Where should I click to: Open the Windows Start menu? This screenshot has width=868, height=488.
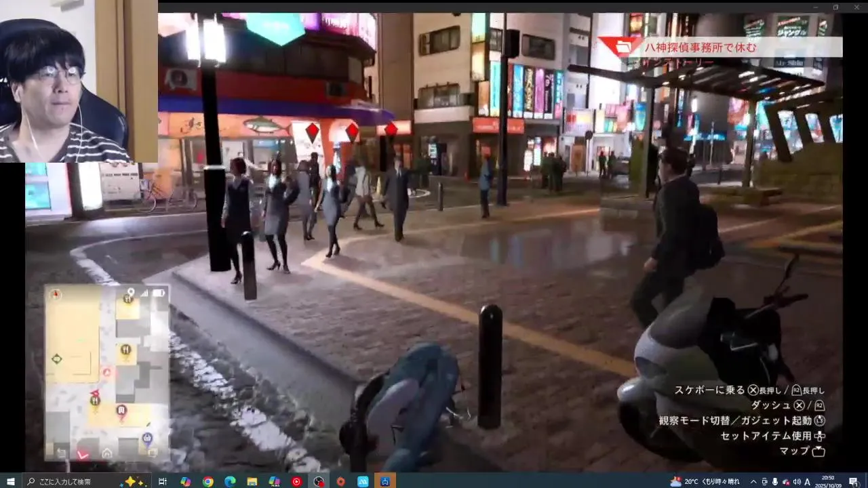11,481
